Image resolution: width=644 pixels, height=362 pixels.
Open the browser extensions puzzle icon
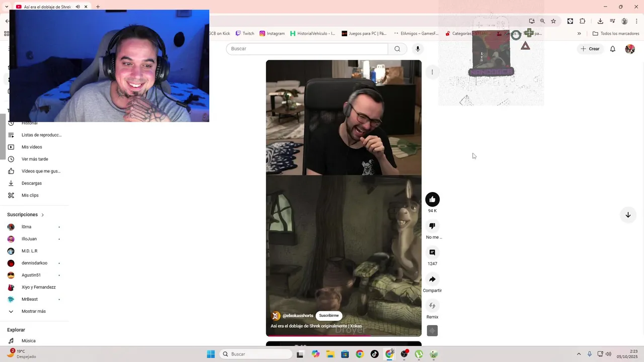(583, 21)
